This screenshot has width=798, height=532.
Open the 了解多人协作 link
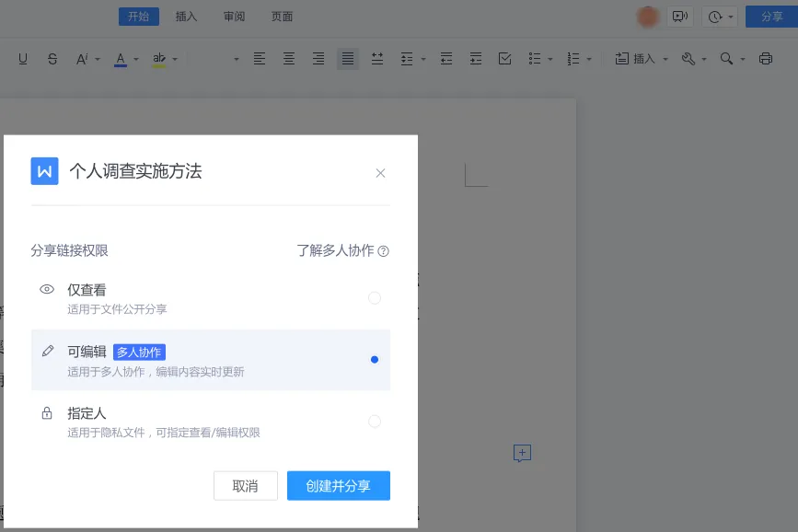point(335,250)
